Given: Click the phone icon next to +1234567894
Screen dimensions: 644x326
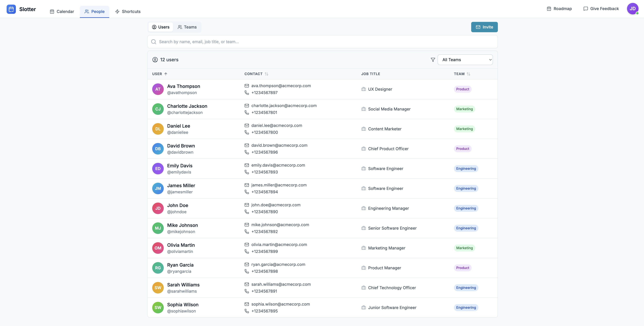Looking at the screenshot, I should tap(246, 192).
